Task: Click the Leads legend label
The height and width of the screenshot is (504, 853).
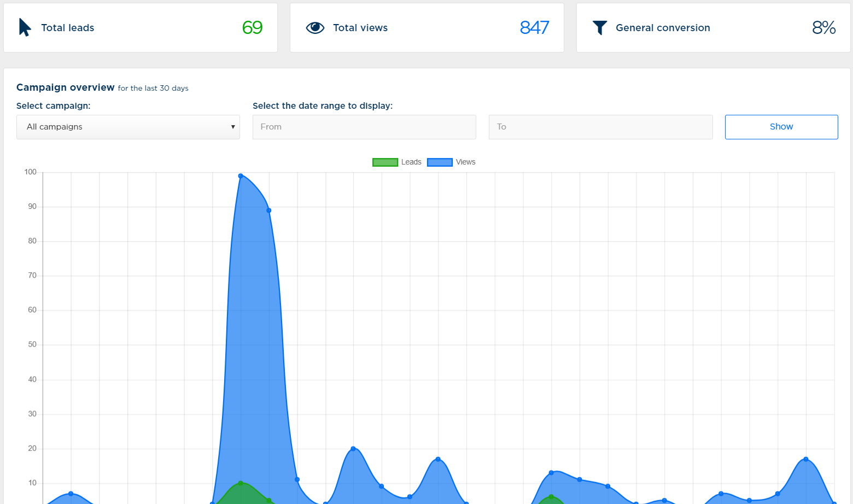Action: click(411, 162)
